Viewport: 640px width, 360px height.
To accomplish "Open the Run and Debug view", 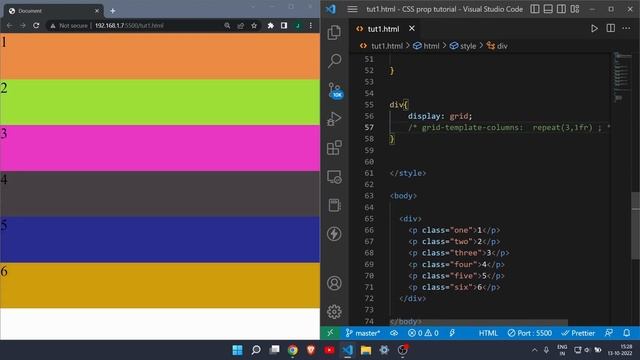I will [x=334, y=119].
